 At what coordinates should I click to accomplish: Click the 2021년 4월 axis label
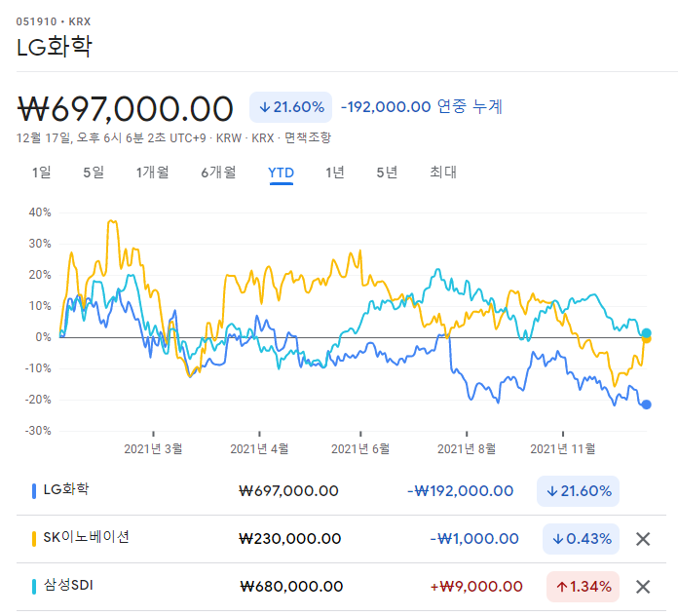tap(259, 449)
